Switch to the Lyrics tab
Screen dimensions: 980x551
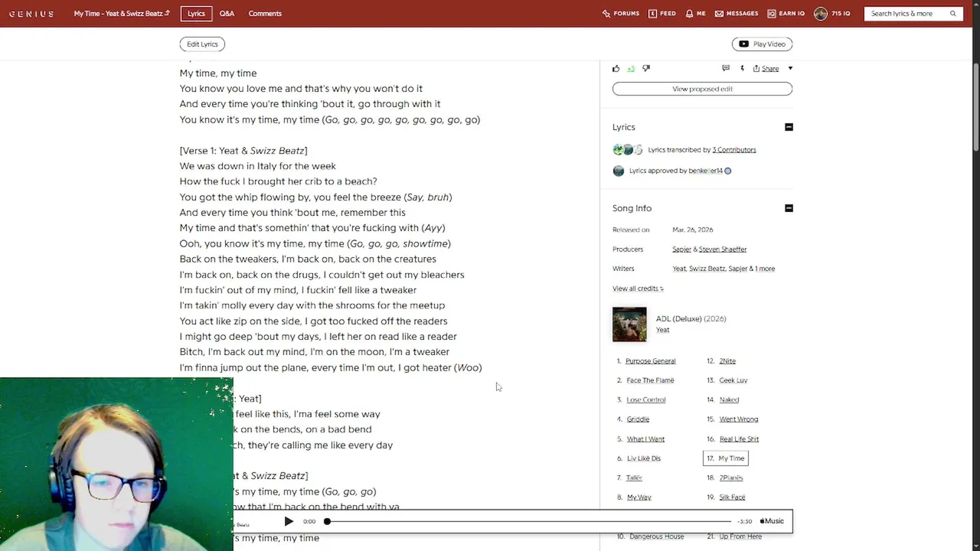[x=197, y=14]
